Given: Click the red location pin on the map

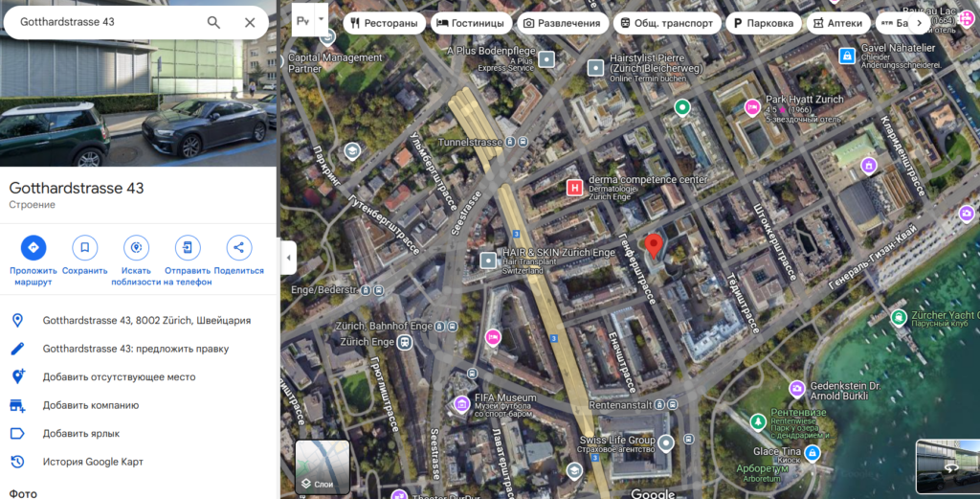Looking at the screenshot, I should click(x=654, y=245).
